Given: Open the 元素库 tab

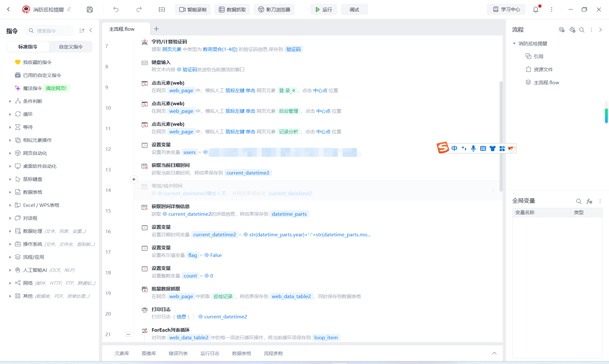Looking at the screenshot, I should coord(122,353).
